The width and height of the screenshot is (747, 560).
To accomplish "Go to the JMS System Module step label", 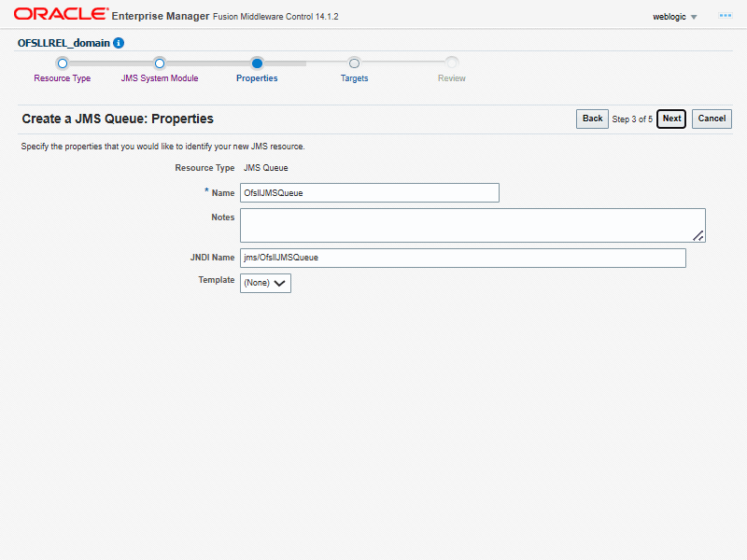I will [x=160, y=78].
